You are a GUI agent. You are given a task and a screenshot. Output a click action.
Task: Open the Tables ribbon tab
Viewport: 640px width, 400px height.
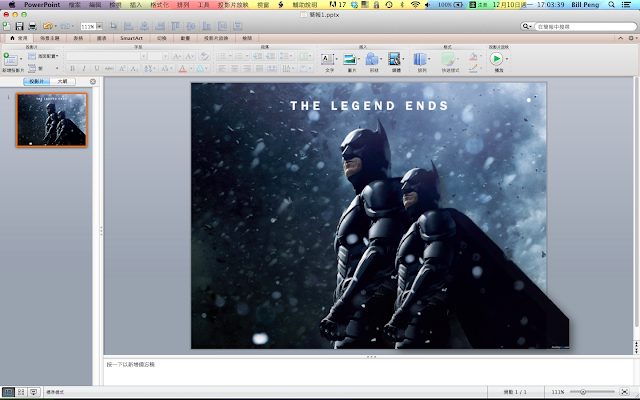pos(78,38)
